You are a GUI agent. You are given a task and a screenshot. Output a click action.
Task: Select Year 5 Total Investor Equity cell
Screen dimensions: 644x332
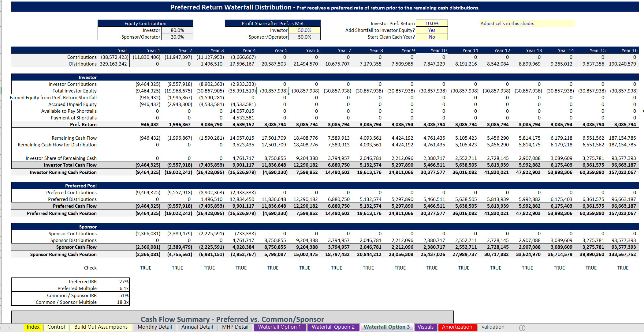[x=273, y=91]
